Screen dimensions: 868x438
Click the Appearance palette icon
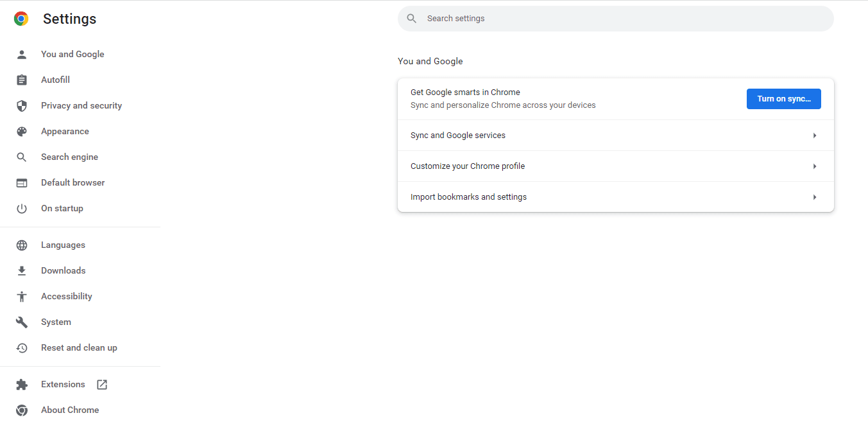click(22, 131)
